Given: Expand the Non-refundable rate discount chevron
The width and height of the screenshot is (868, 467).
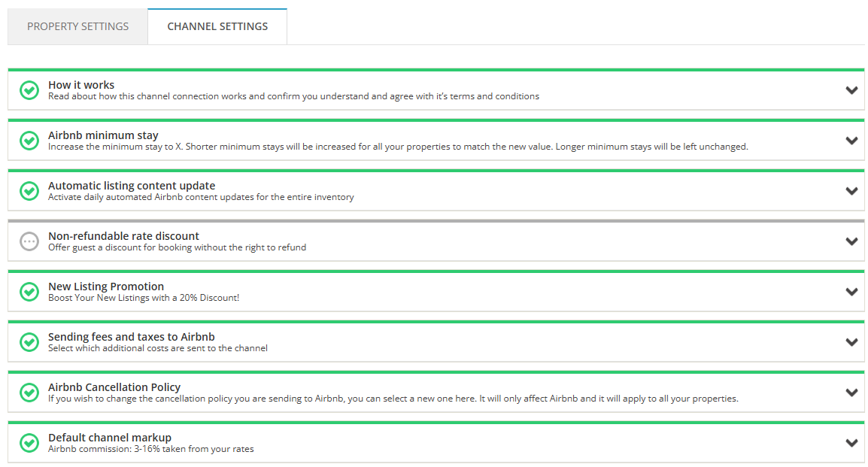Looking at the screenshot, I should (851, 241).
